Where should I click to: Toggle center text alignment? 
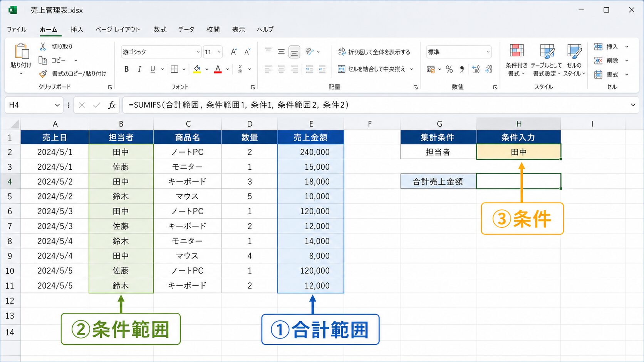point(282,69)
